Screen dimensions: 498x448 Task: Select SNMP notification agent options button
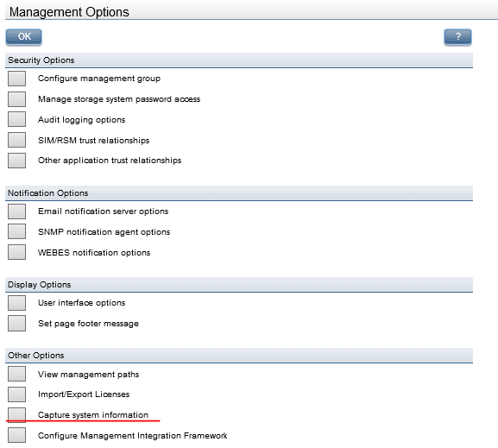[x=17, y=231]
